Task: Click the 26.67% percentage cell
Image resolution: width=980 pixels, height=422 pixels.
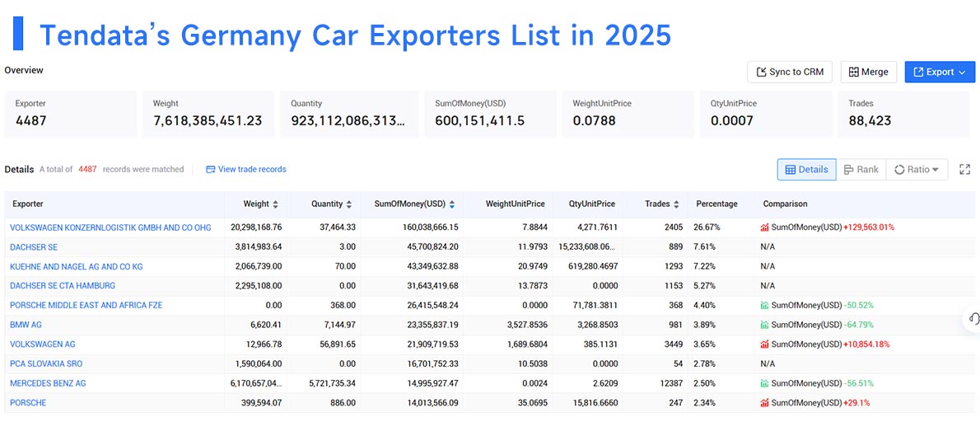Action: click(x=705, y=227)
